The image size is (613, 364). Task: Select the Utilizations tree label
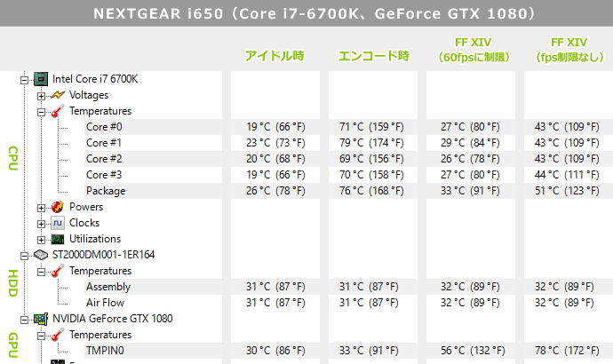tap(95, 239)
